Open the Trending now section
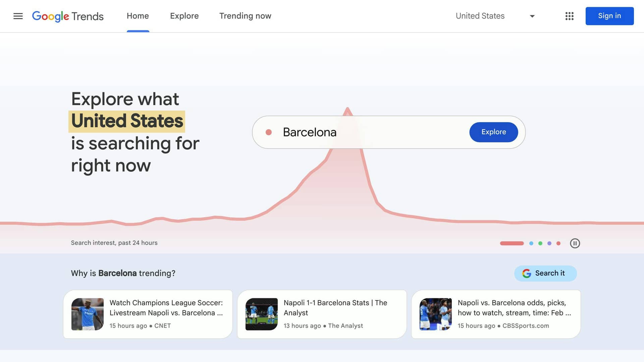Viewport: 644px width, 362px height. click(x=245, y=16)
